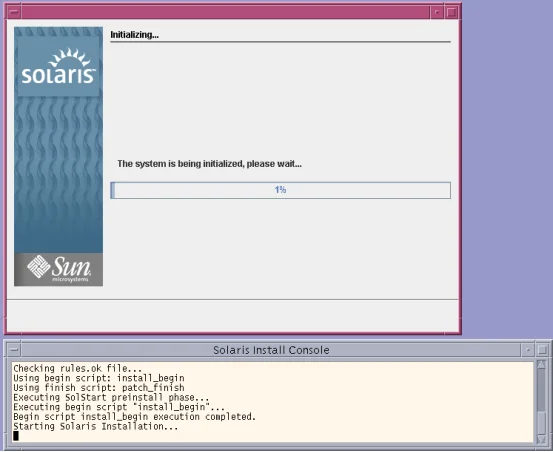Click the console scrollbar down arrow

[x=541, y=440]
